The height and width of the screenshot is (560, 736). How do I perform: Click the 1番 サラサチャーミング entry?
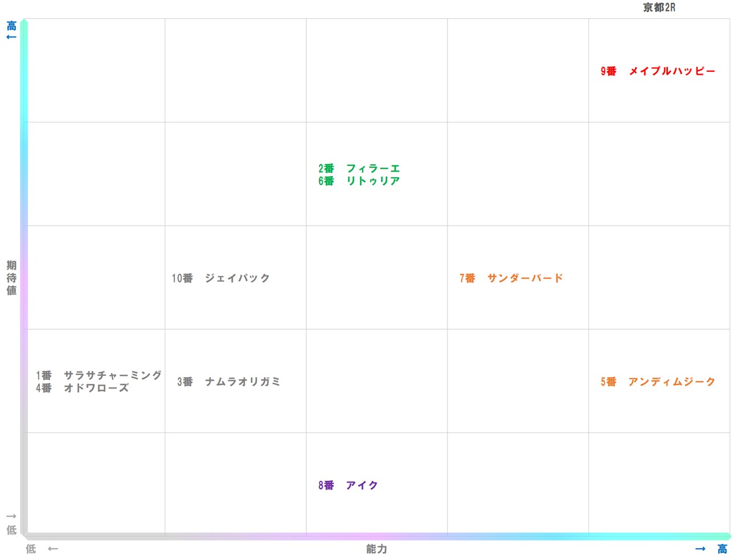pyautogui.click(x=99, y=375)
